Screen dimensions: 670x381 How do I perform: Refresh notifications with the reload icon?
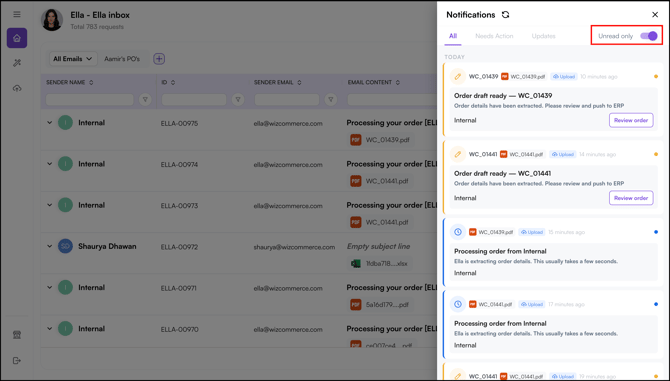pos(505,15)
